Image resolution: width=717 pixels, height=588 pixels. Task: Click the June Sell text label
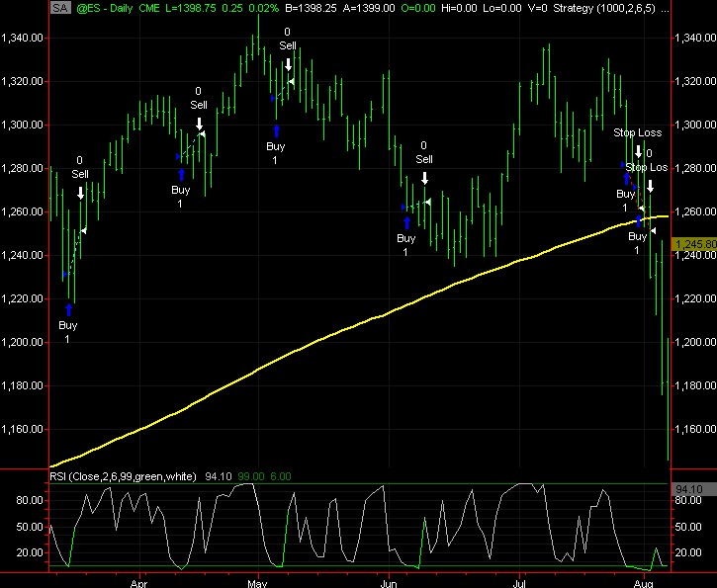click(x=424, y=159)
